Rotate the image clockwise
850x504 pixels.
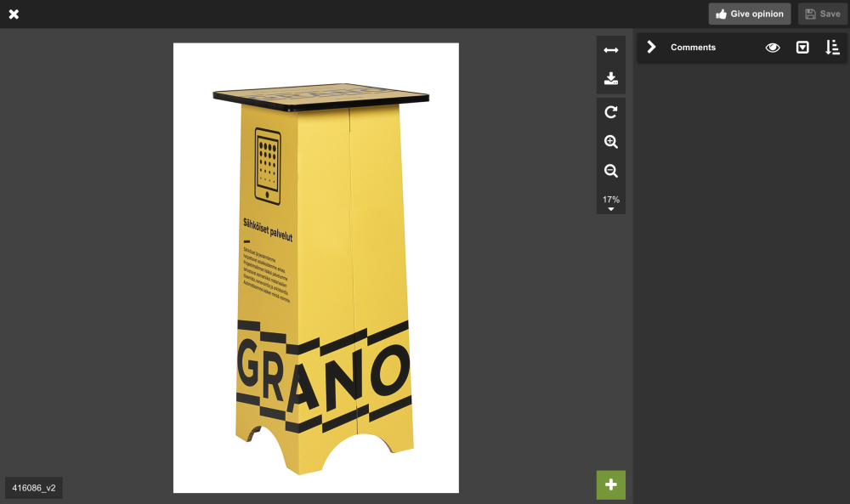pyautogui.click(x=611, y=112)
